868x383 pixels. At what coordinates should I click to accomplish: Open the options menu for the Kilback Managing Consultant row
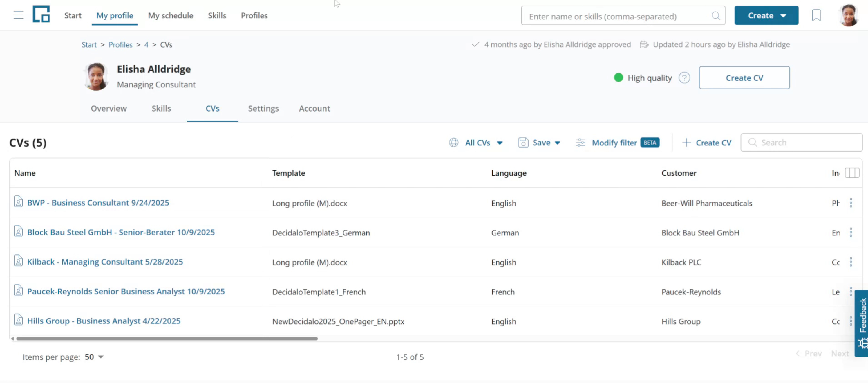[x=851, y=262]
